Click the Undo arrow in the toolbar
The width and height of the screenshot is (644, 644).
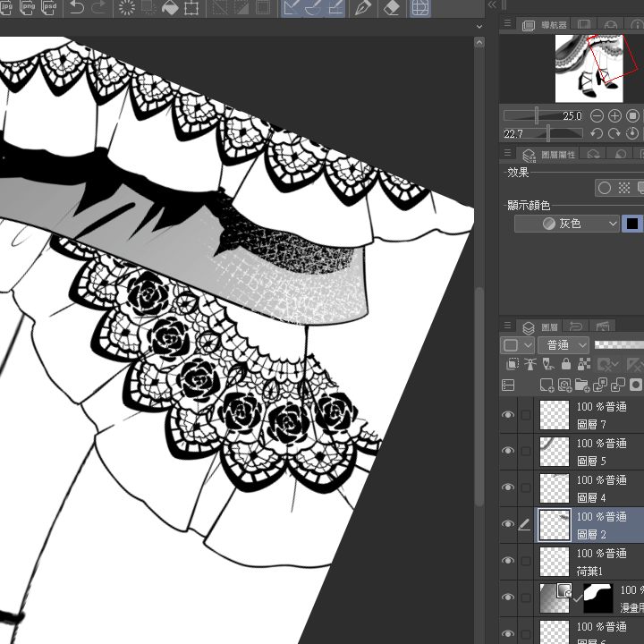pyautogui.click(x=76, y=8)
